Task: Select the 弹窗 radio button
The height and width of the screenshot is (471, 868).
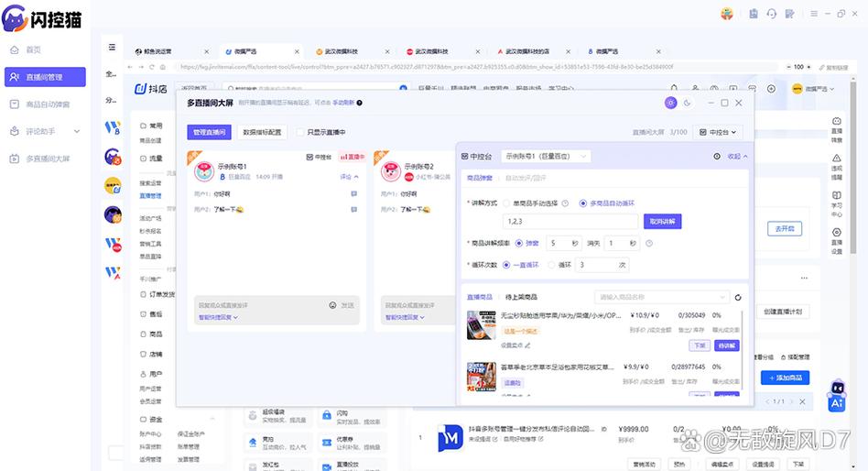Action: pyautogui.click(x=519, y=243)
